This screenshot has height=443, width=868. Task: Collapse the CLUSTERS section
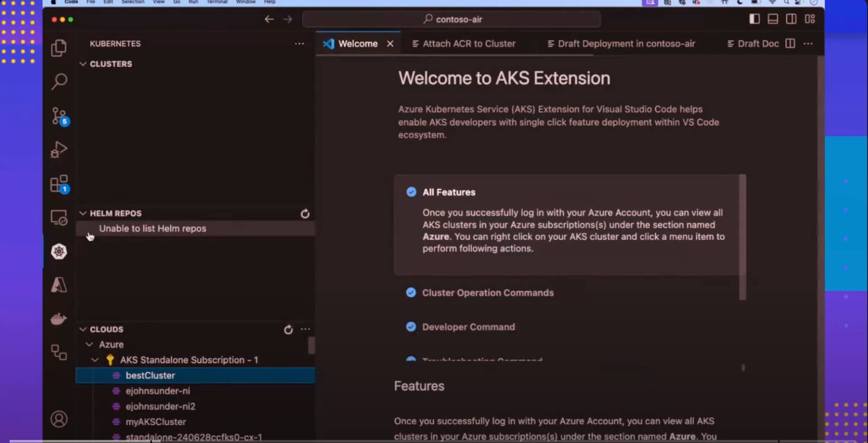point(83,64)
